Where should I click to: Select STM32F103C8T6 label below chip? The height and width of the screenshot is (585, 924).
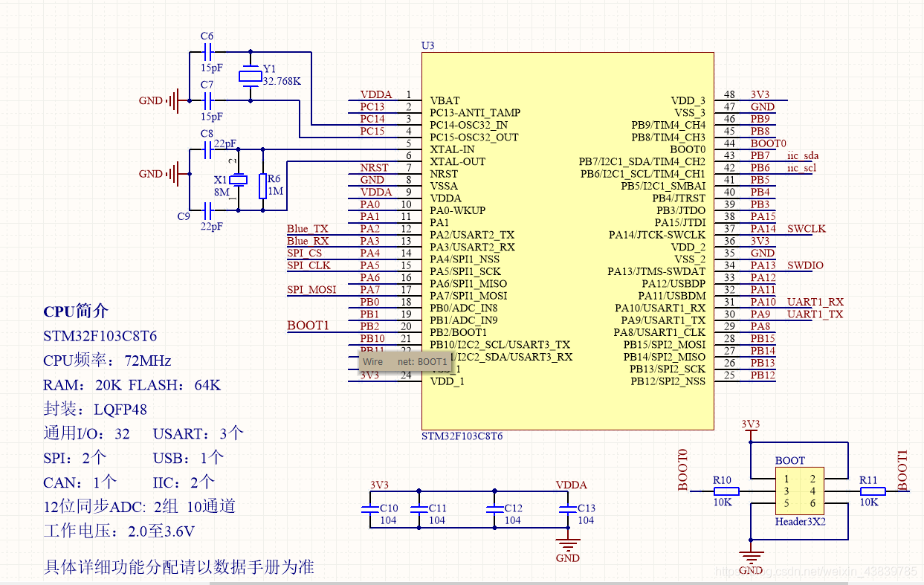(x=462, y=436)
